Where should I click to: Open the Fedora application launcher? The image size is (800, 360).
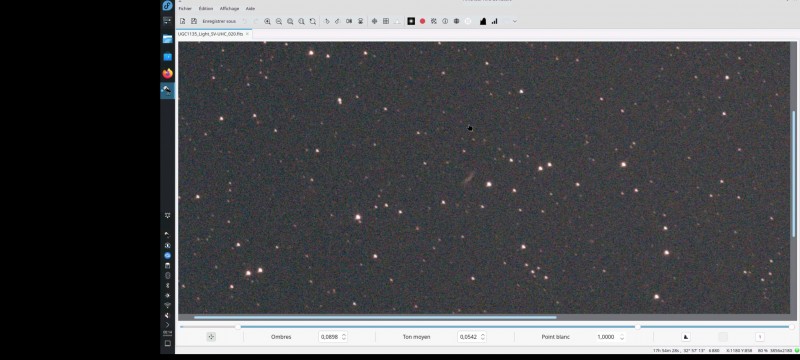[167, 6]
